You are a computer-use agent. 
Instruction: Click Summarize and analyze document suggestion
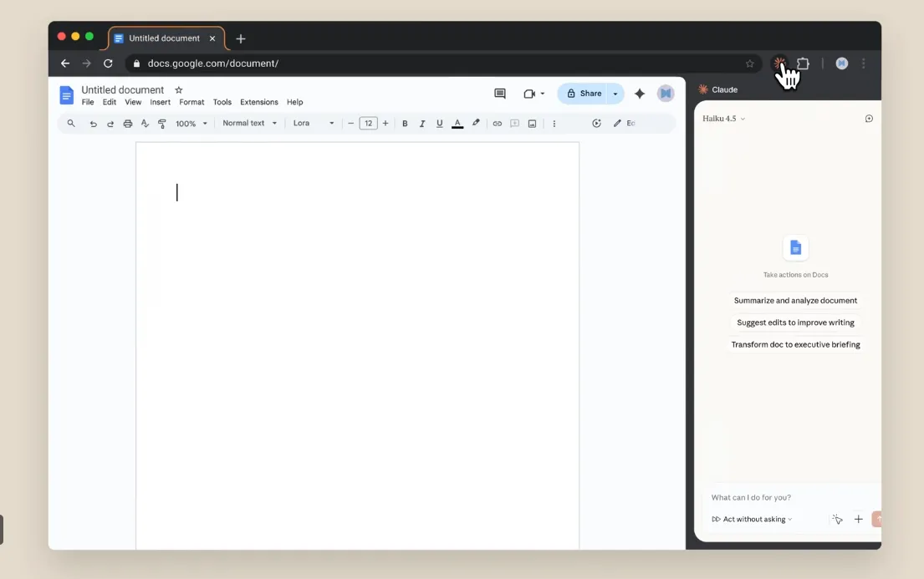(795, 301)
